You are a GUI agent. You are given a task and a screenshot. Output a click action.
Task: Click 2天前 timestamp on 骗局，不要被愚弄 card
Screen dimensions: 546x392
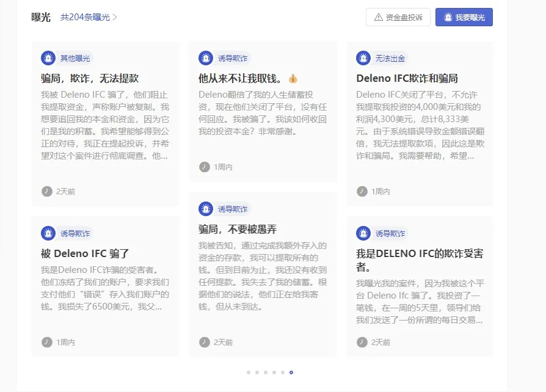[x=223, y=342]
